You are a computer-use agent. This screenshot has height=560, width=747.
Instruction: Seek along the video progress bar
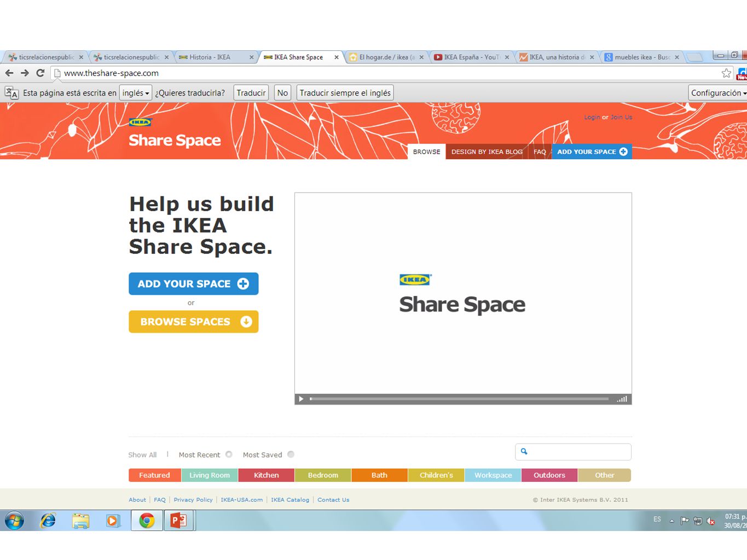pos(459,399)
